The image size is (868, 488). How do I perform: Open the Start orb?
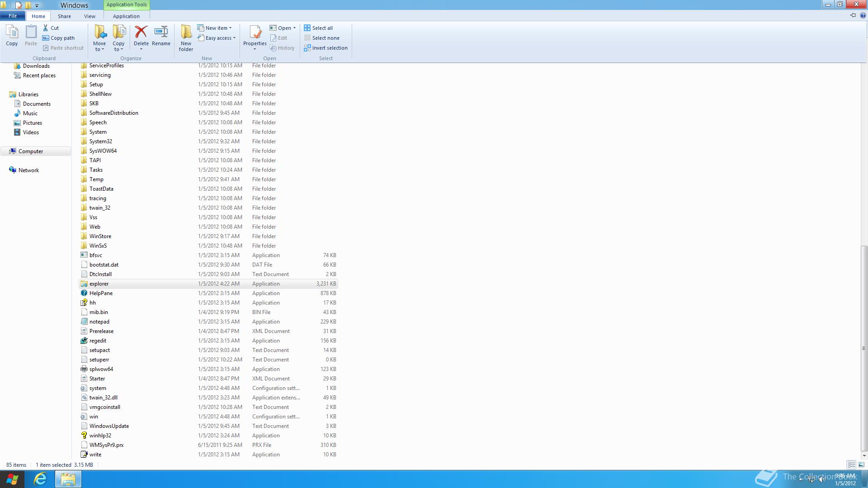tap(12, 479)
